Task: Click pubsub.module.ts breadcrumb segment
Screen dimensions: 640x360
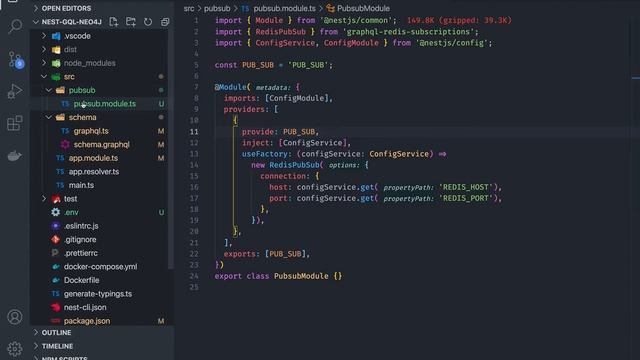Action: 284,8
